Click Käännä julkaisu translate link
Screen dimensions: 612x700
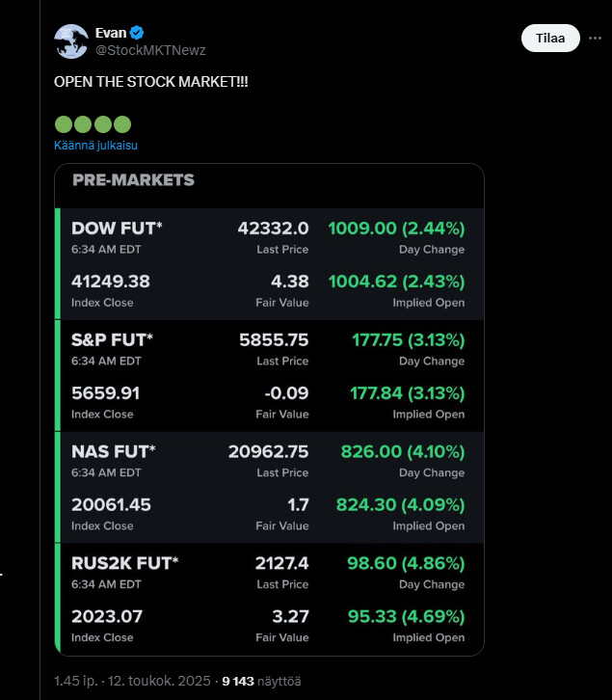coord(95,146)
